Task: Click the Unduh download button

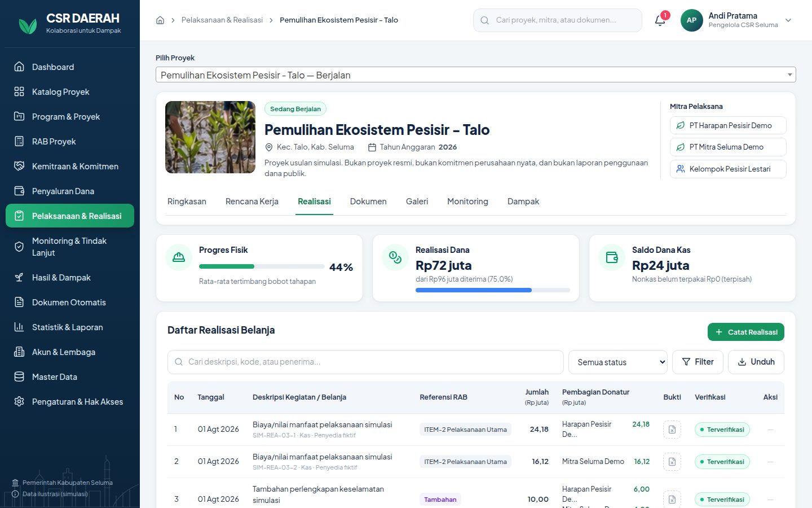Action: (x=756, y=362)
